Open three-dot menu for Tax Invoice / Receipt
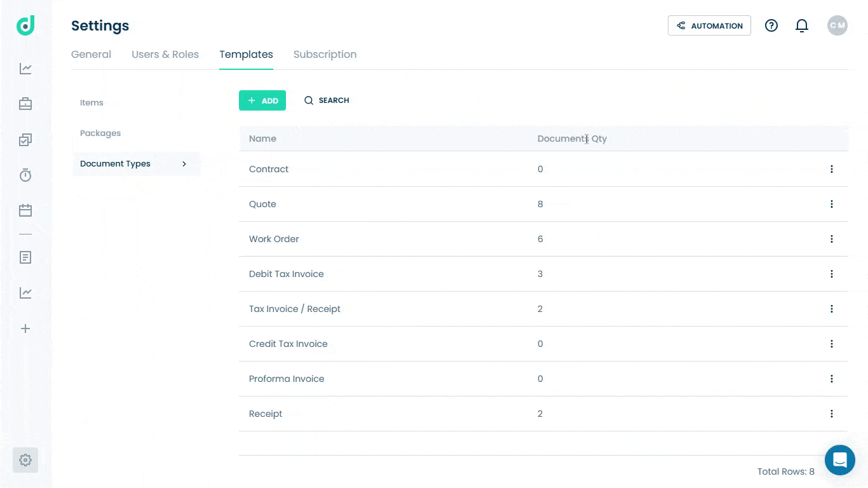This screenshot has height=488, width=868. (831, 309)
